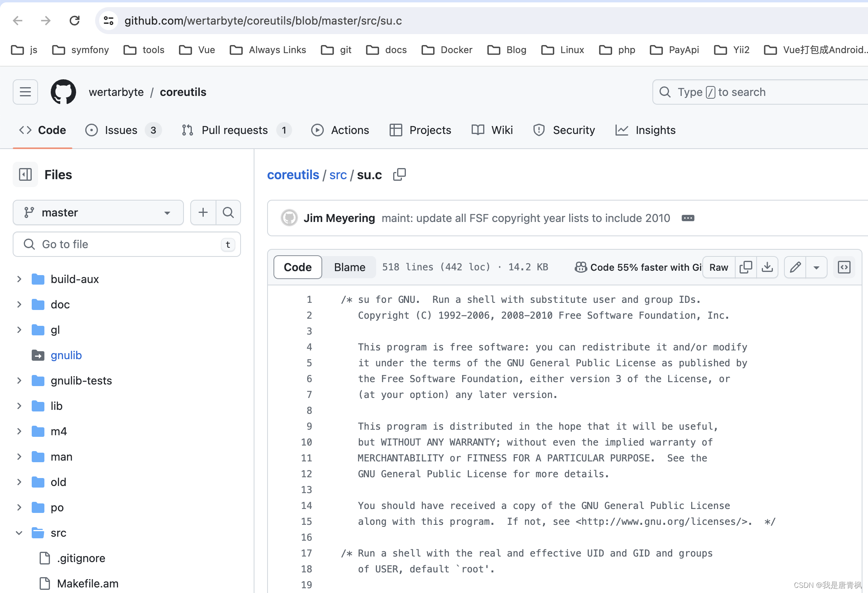Click the copy file content icon
Screen dimensions: 868x593
(745, 266)
